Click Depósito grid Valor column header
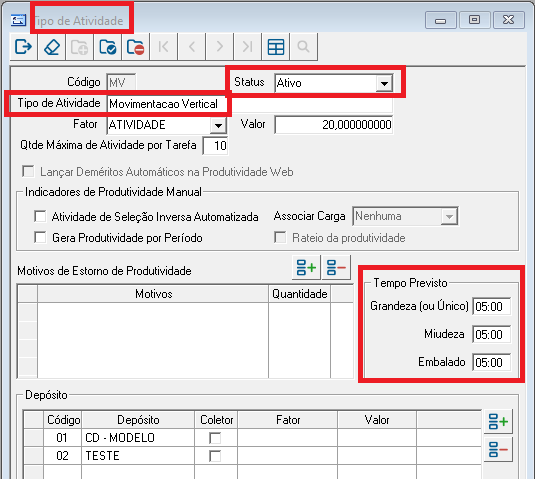Image resolution: width=535 pixels, height=479 pixels. 377,420
